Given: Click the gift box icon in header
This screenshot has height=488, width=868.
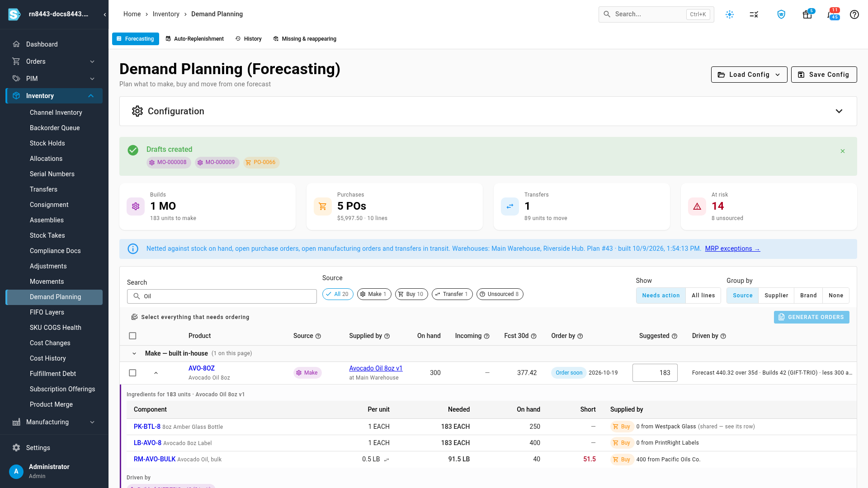Looking at the screenshot, I should 807,14.
